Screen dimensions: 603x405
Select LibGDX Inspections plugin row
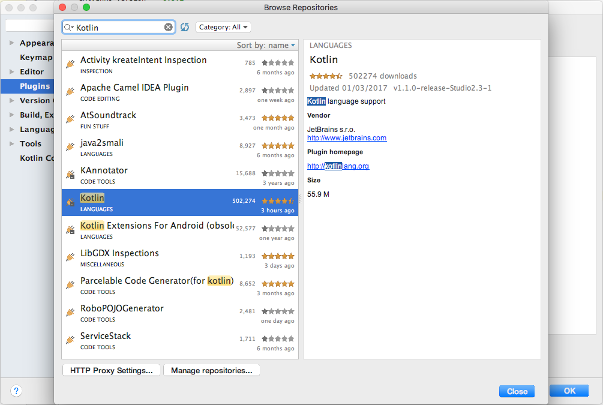click(180, 258)
